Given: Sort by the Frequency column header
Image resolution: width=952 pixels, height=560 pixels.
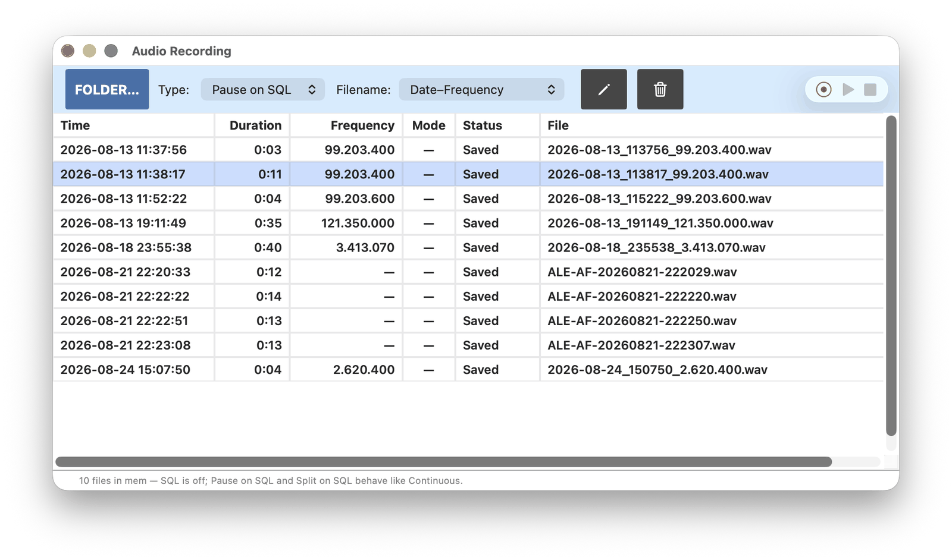Looking at the screenshot, I should [346, 125].
